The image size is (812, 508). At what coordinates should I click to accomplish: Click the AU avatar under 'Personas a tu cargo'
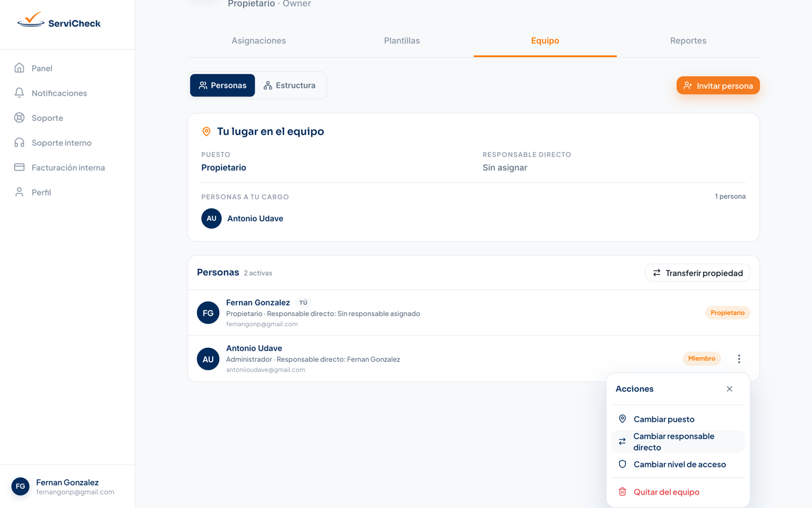pyautogui.click(x=211, y=218)
